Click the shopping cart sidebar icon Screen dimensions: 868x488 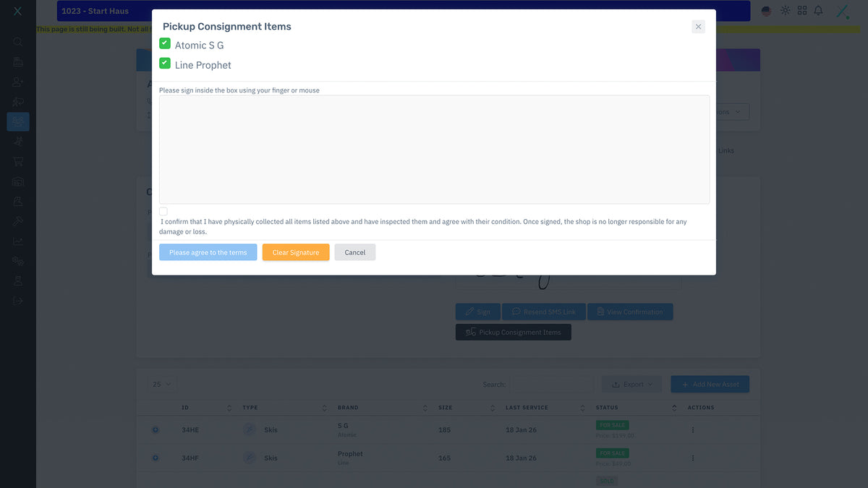[18, 161]
